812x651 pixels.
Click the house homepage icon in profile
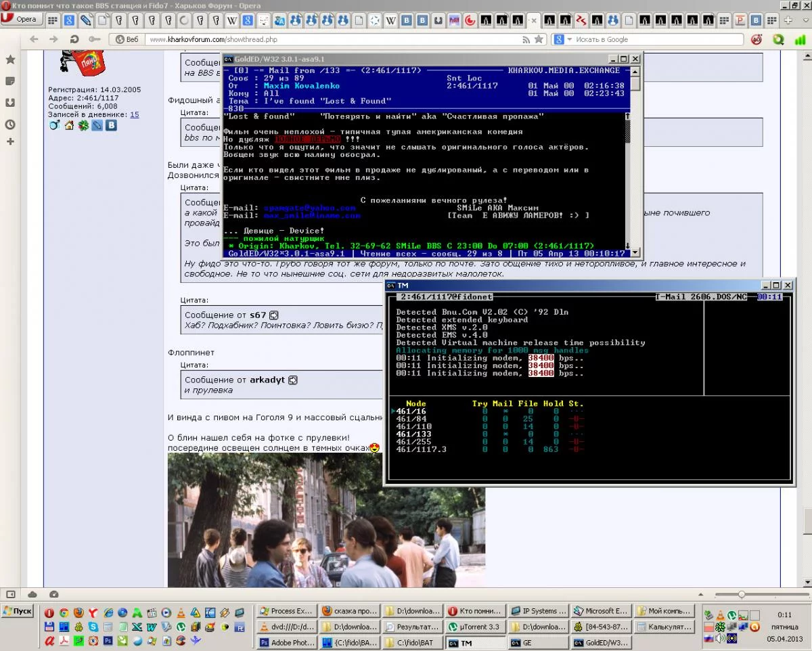[x=69, y=125]
